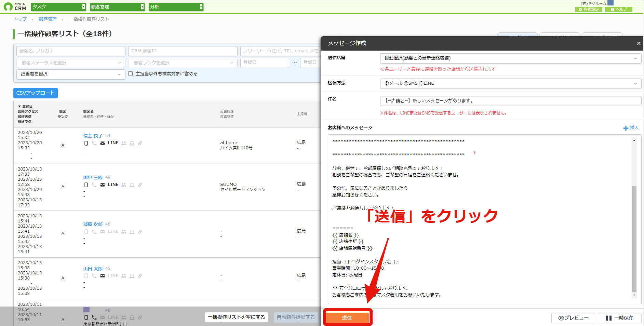Screen dimensions: 644x326
Task: Click the message scrollbar down arrow
Action: coord(634,295)
